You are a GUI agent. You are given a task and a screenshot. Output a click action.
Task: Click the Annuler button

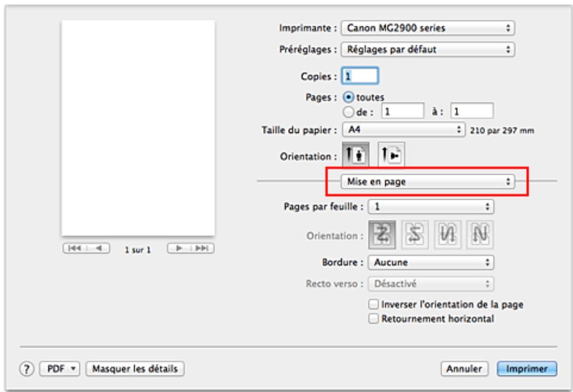pos(464,369)
